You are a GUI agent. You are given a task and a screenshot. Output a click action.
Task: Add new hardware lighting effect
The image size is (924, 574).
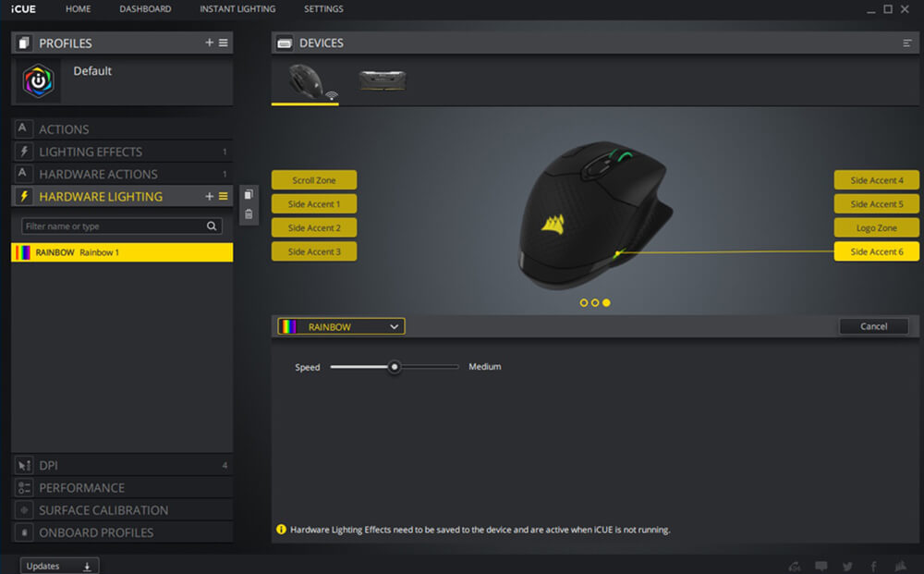coord(210,197)
